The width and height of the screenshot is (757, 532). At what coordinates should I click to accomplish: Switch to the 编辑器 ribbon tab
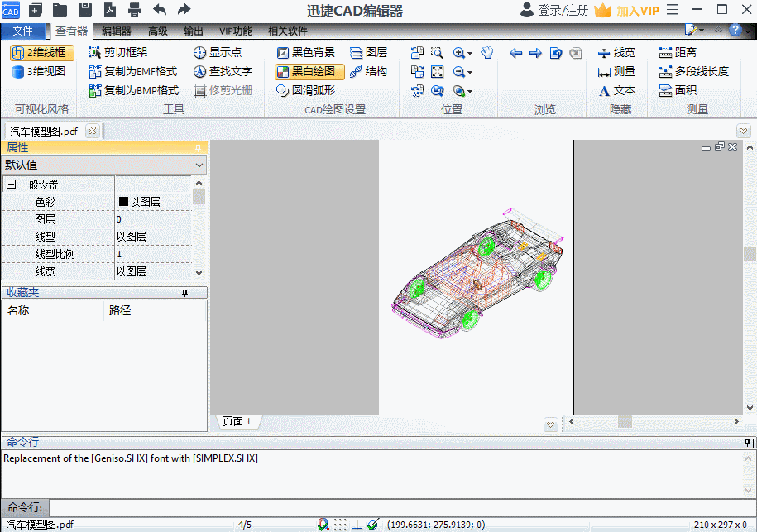point(114,30)
